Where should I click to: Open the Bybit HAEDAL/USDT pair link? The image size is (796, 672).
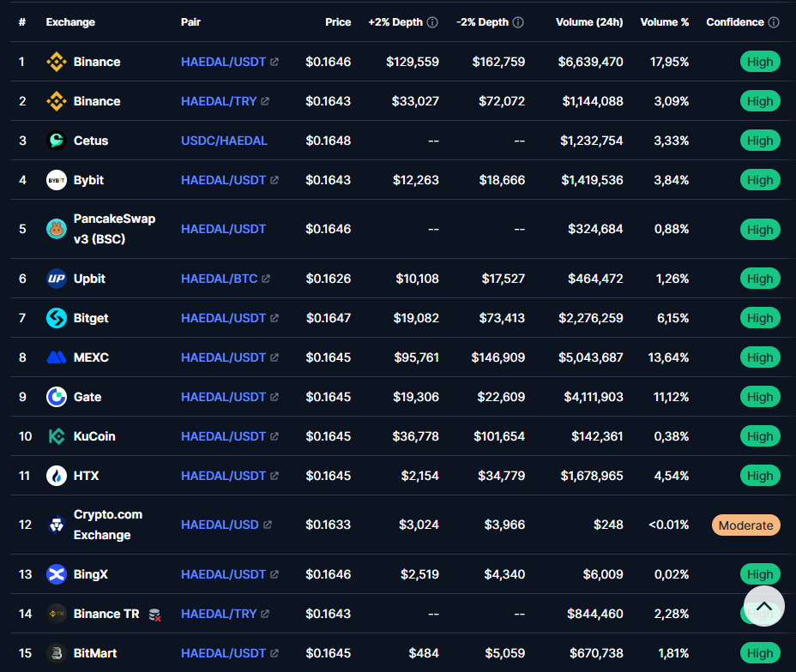pyautogui.click(x=223, y=180)
